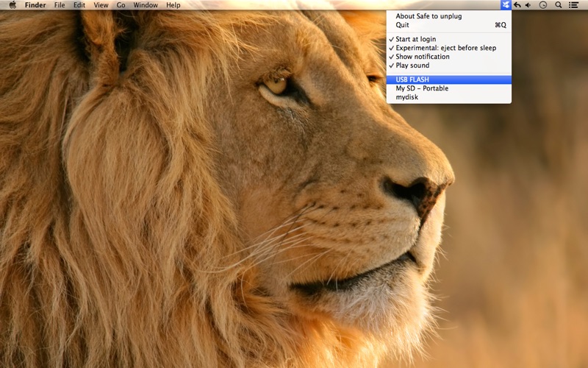
Task: Open Spotlight magnifying glass search
Action: (559, 5)
